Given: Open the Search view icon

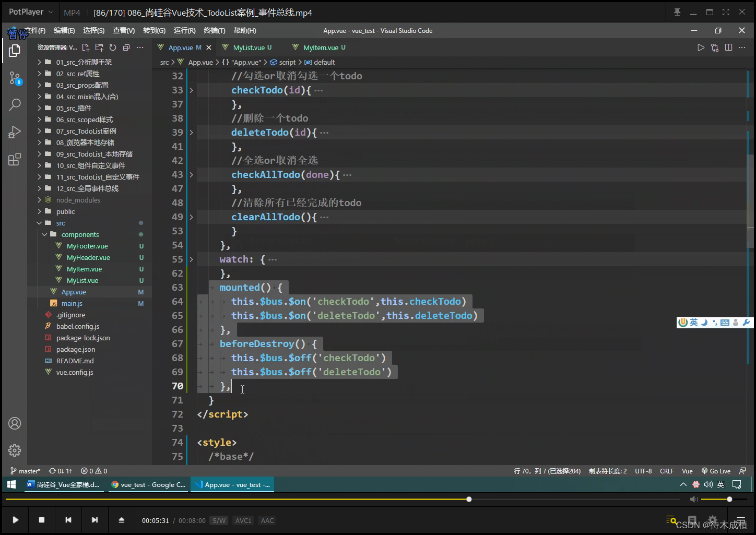Looking at the screenshot, I should click(15, 105).
